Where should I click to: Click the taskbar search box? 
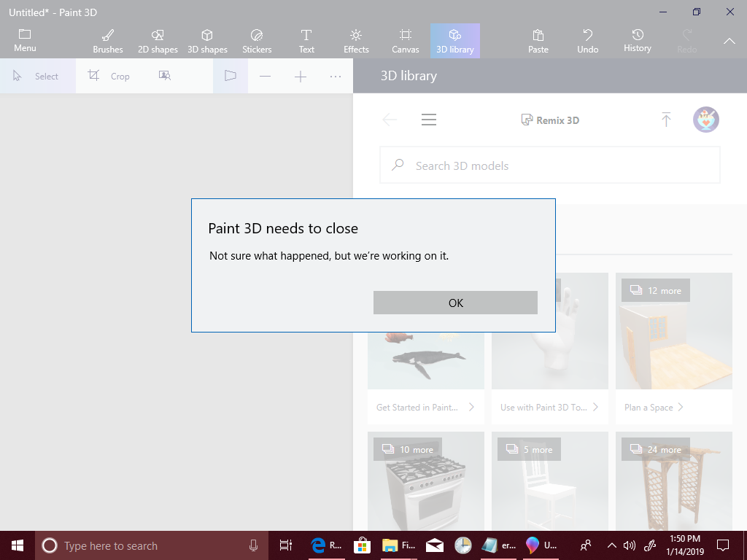pos(152,545)
